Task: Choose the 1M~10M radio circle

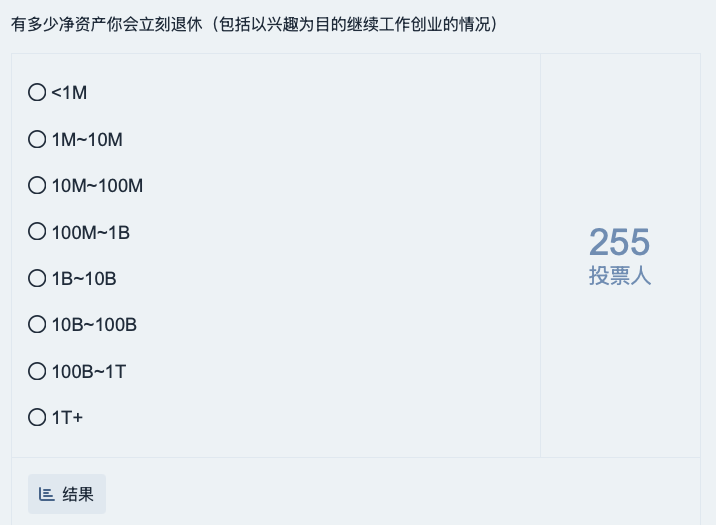Action: click(37, 139)
